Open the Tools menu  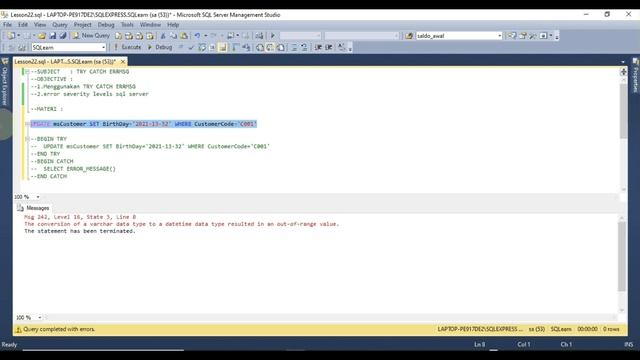[127, 25]
